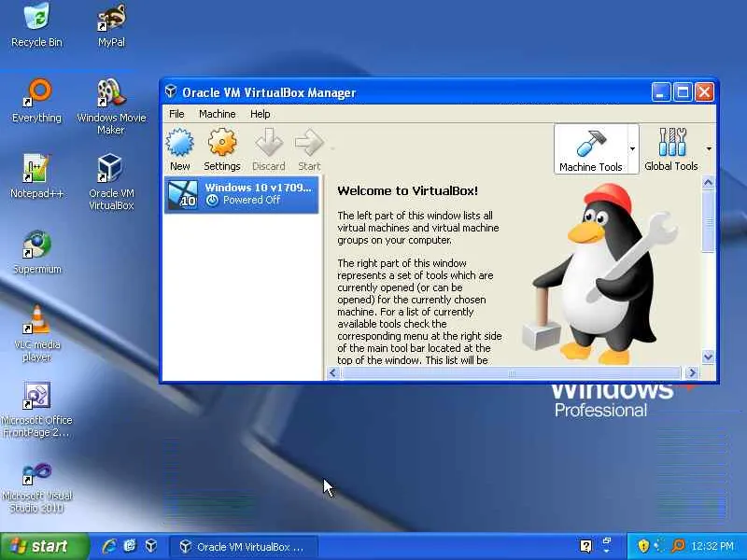
Task: Click the Discard toolbar arrow
Action: click(269, 149)
